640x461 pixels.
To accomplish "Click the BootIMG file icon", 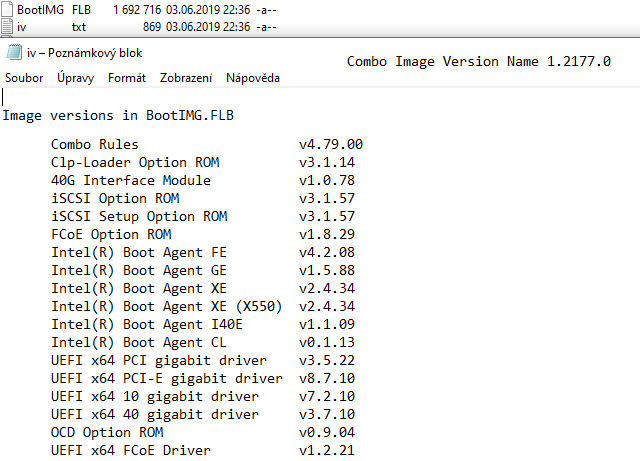I will click(x=7, y=9).
